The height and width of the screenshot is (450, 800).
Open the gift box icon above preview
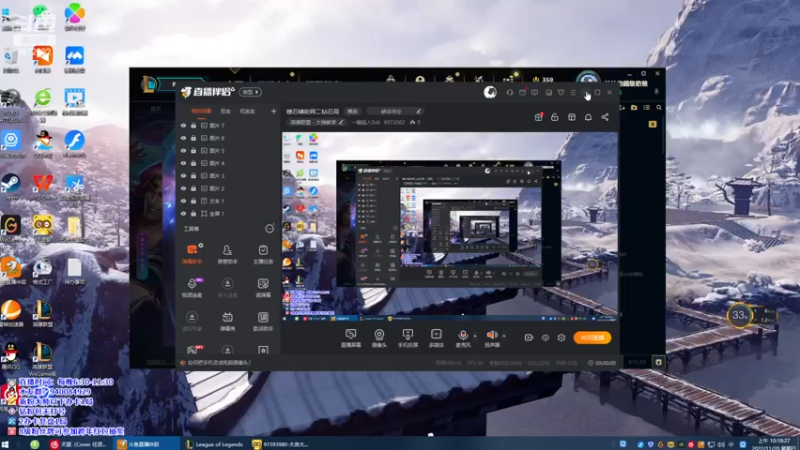pyautogui.click(x=538, y=117)
